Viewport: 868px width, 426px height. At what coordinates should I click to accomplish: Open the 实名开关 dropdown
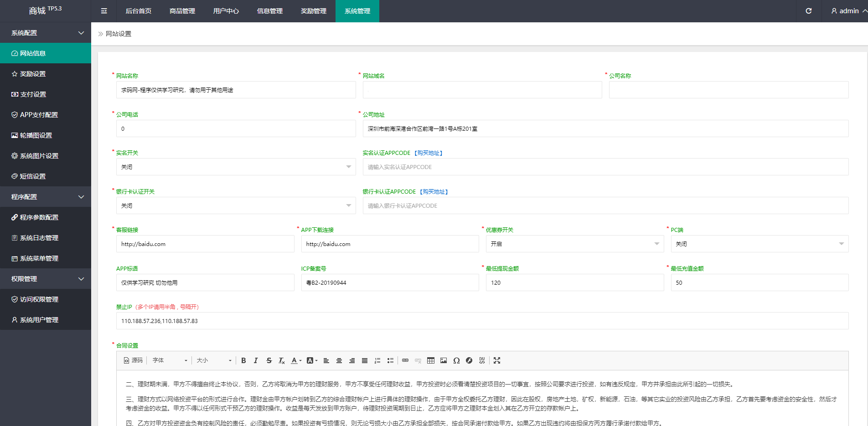coord(236,167)
